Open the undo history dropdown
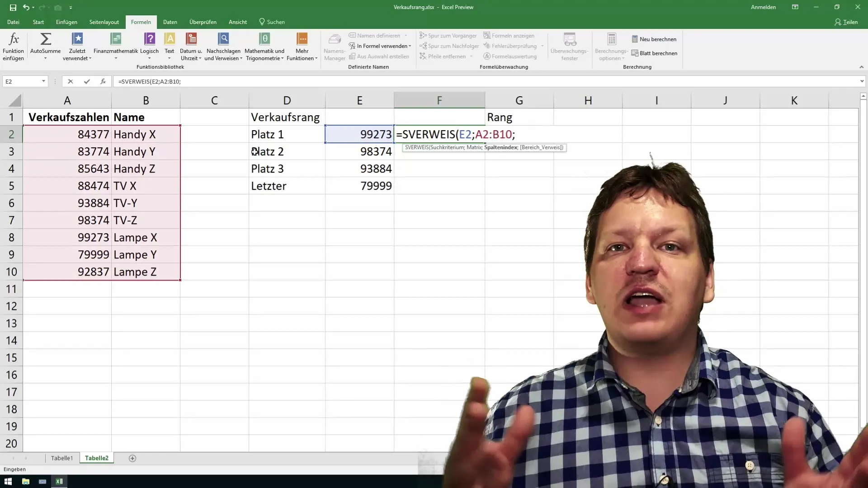The width and height of the screenshot is (868, 488). coord(33,7)
